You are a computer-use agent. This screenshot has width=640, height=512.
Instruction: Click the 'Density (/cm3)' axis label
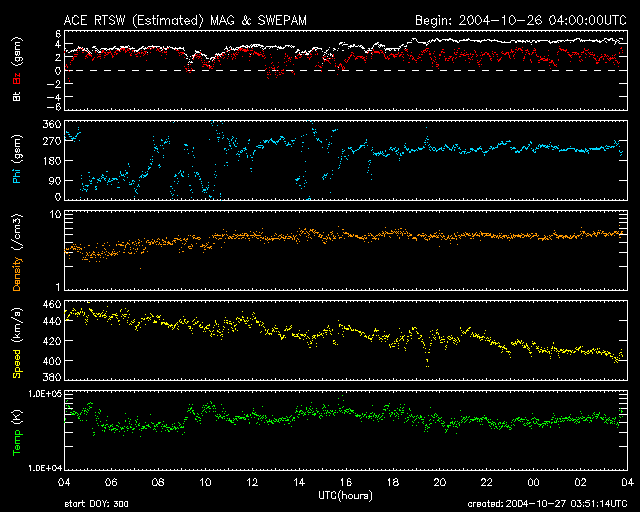tap(17, 252)
